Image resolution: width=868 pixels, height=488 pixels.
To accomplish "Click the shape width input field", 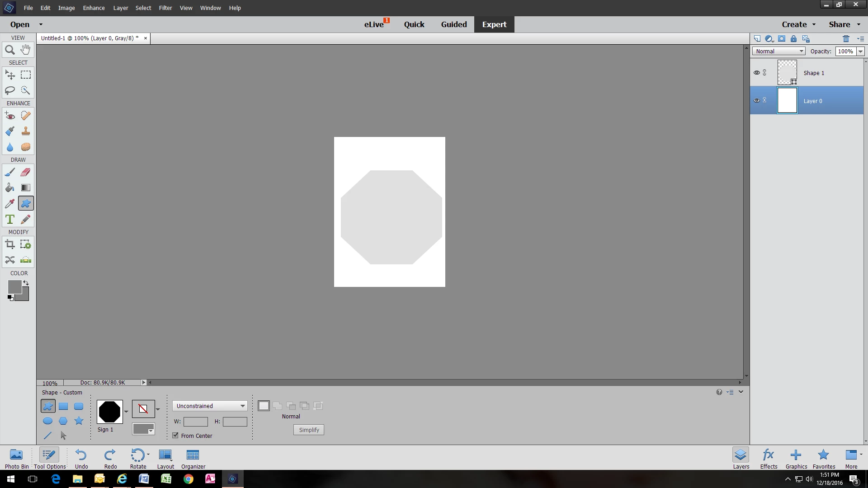I will pyautogui.click(x=195, y=422).
